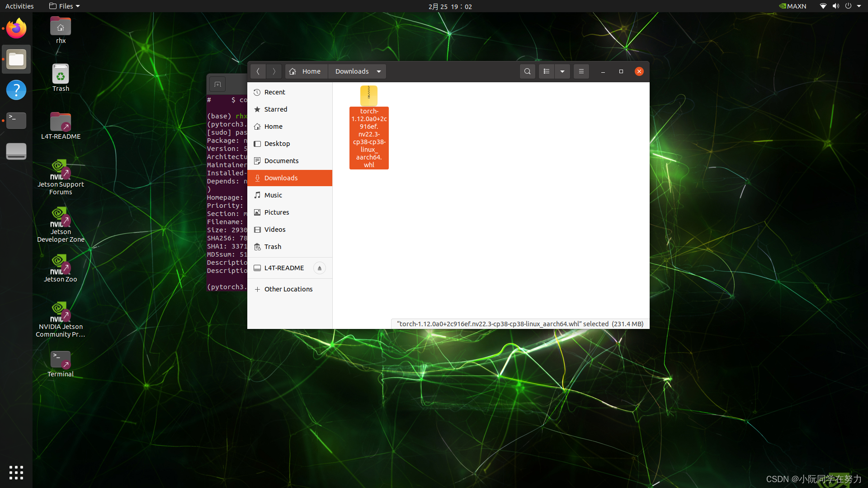The image size is (868, 488).
Task: Open Firefox from the dock
Action: [x=16, y=28]
